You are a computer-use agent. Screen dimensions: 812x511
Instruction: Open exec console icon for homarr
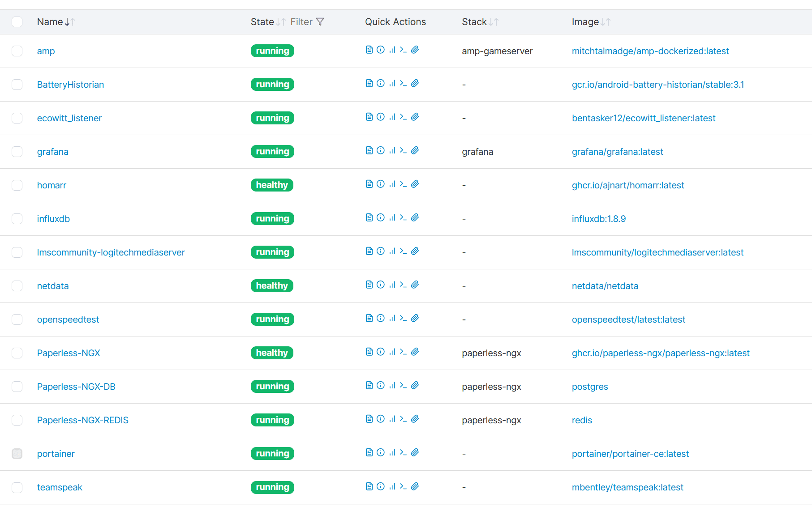tap(403, 184)
